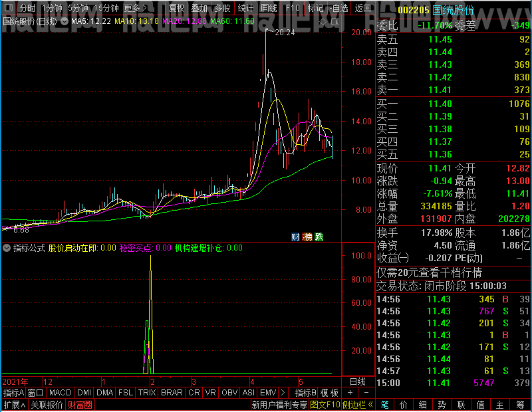Click the small panel icon beside the diamond
532x412 pixels.
tap(335, 22)
